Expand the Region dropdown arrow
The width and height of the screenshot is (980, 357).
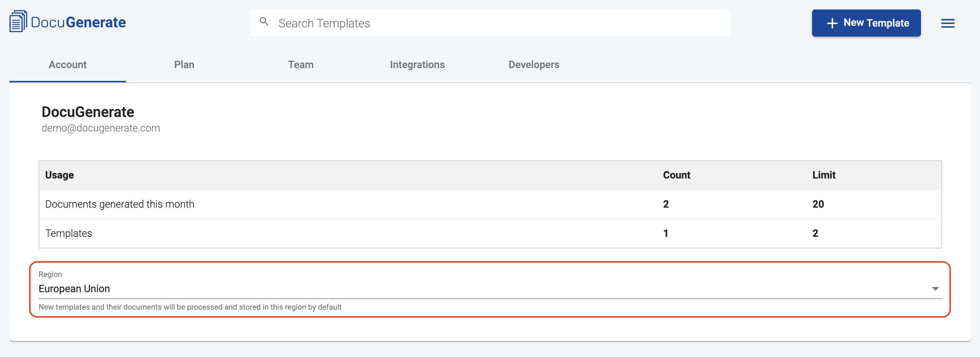click(935, 289)
